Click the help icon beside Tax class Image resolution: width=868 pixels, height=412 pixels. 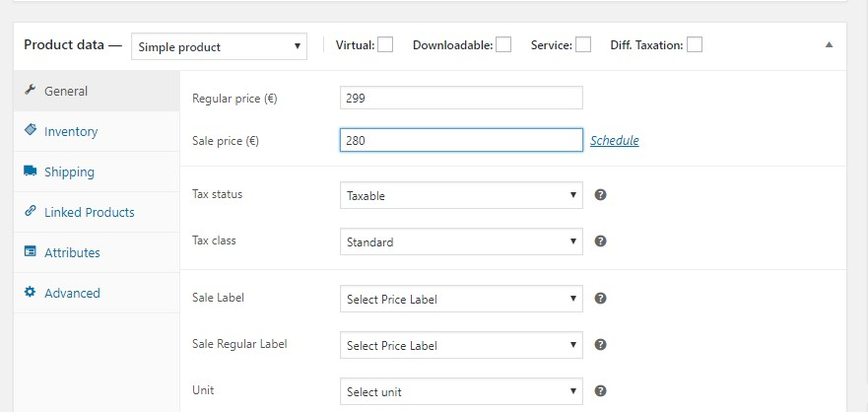click(601, 241)
